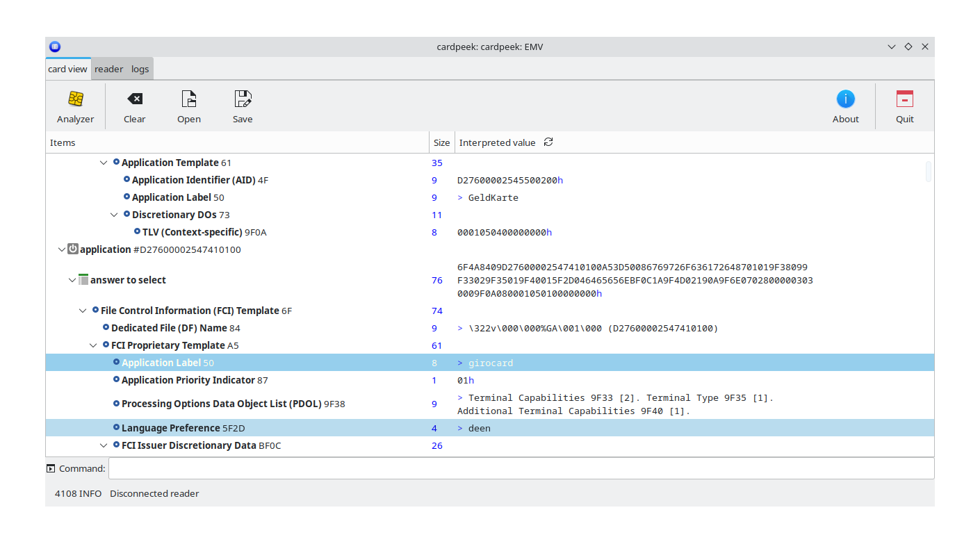Switch to the reader tab
Screen dimensions: 980x560
(108, 69)
